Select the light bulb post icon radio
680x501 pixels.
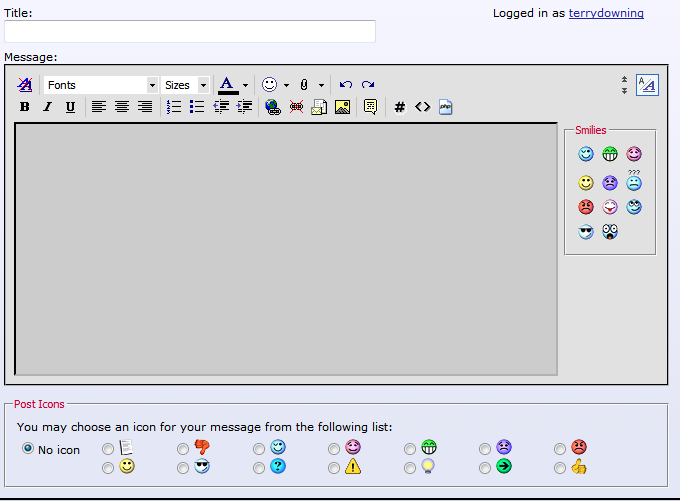[x=410, y=468]
